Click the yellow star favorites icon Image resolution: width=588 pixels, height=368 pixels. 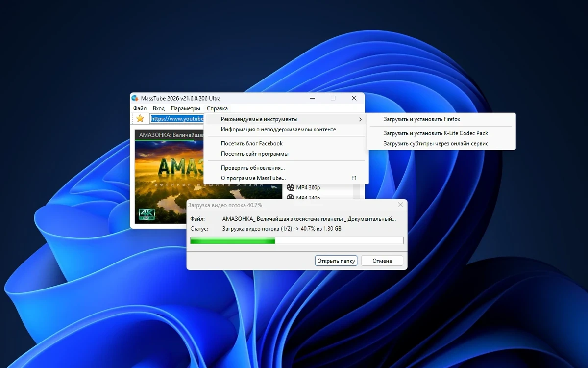[x=140, y=118]
